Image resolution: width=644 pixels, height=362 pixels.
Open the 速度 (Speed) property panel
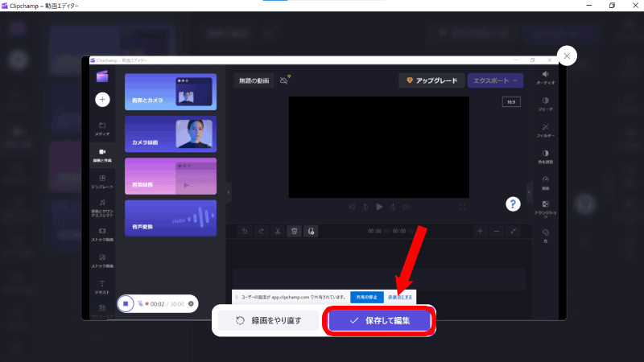point(546,183)
